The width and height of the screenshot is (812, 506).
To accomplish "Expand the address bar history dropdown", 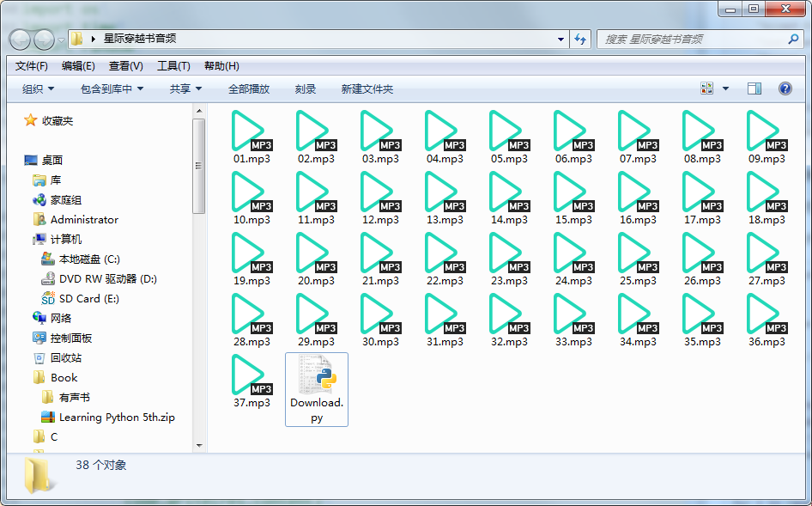I will (x=561, y=40).
